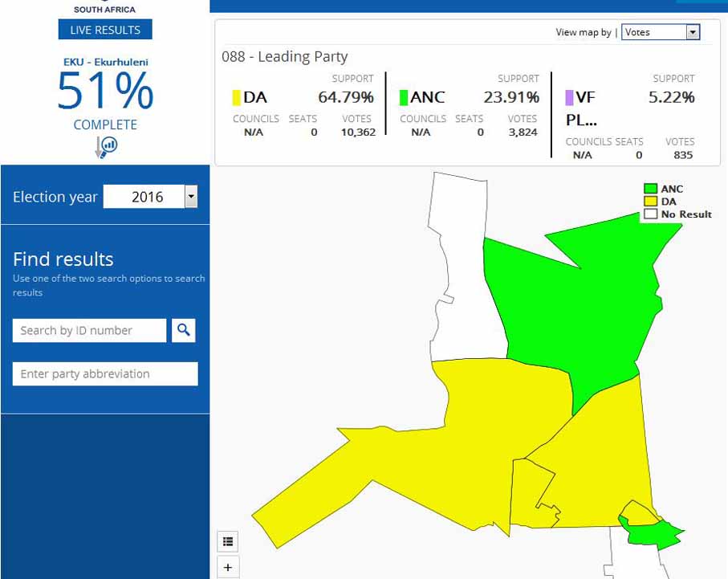Select DA yellow box in map legend
Viewport: 728px width, 579px height.
(x=650, y=202)
